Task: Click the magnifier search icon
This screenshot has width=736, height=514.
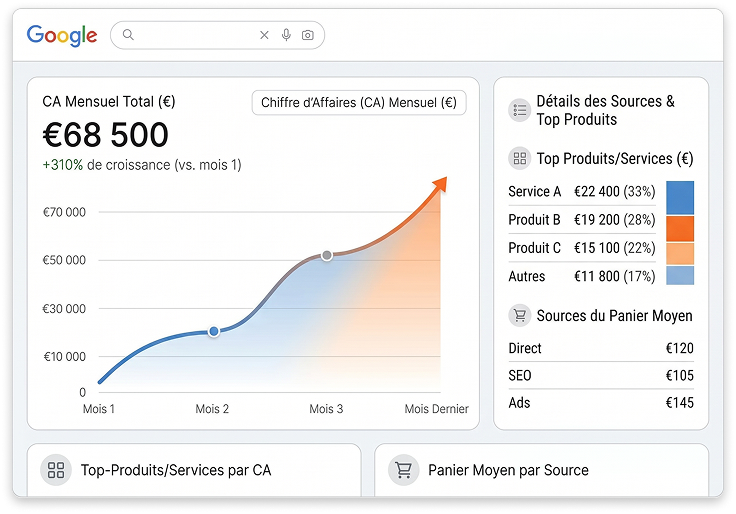Action: point(128,35)
